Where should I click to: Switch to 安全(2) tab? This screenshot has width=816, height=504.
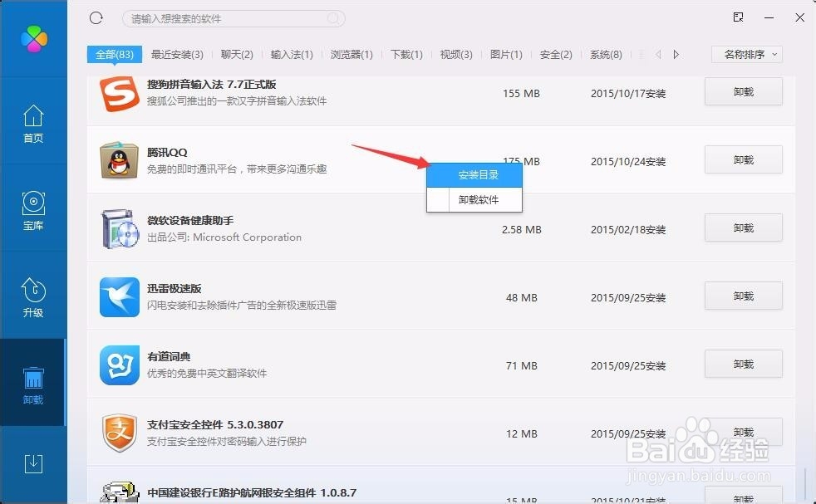(556, 54)
